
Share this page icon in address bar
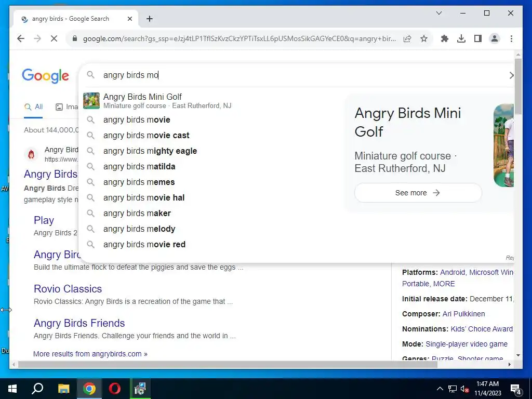pyautogui.click(x=407, y=38)
